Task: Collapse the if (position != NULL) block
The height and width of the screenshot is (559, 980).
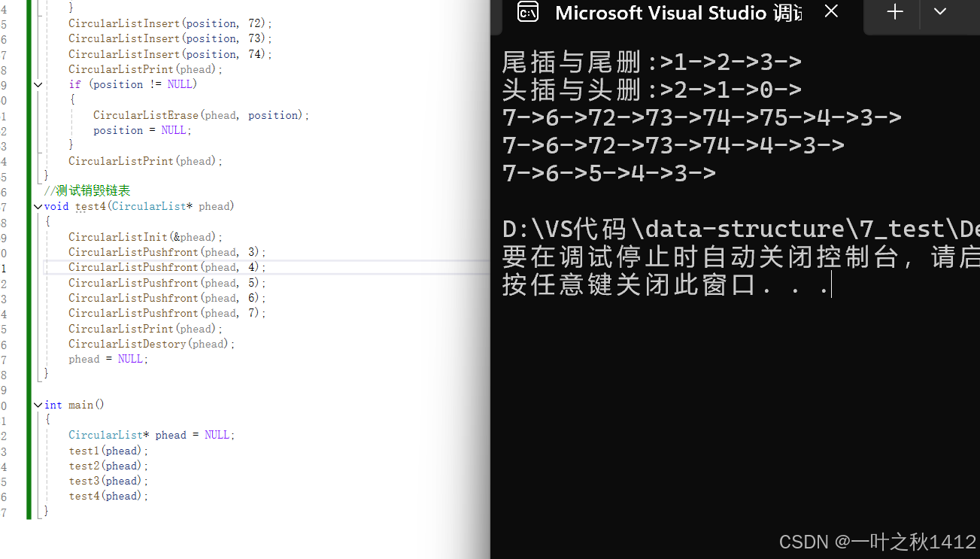Action: pyautogui.click(x=38, y=84)
